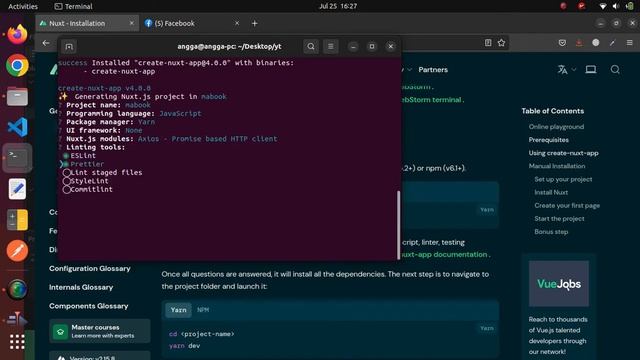640x360 pixels.
Task: Jump to Using create-nuxt-app section
Action: coord(563,153)
